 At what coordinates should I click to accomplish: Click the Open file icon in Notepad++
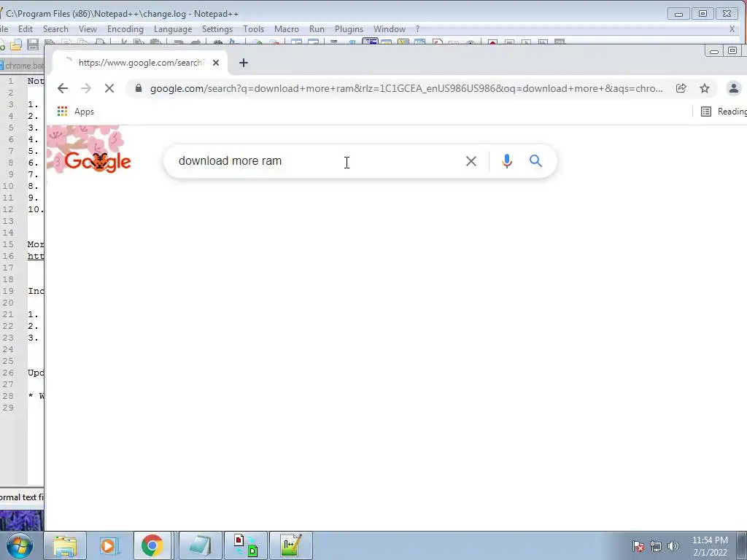click(16, 43)
